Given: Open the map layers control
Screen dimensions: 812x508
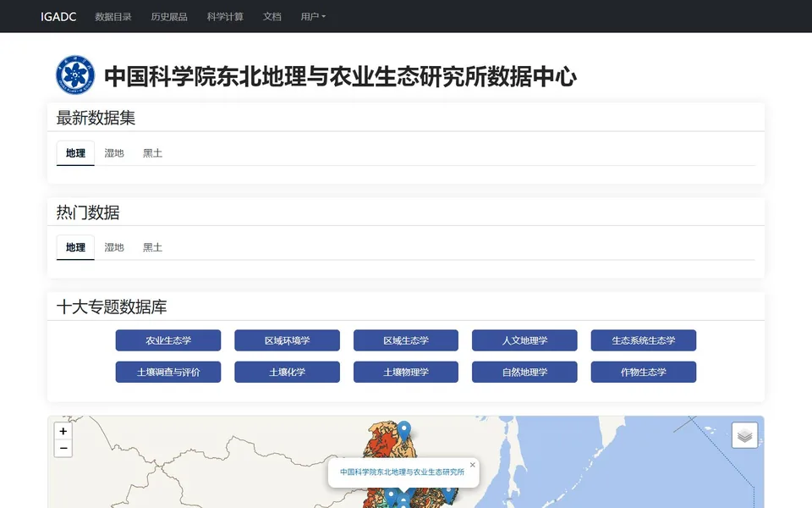Looking at the screenshot, I should [744, 435].
